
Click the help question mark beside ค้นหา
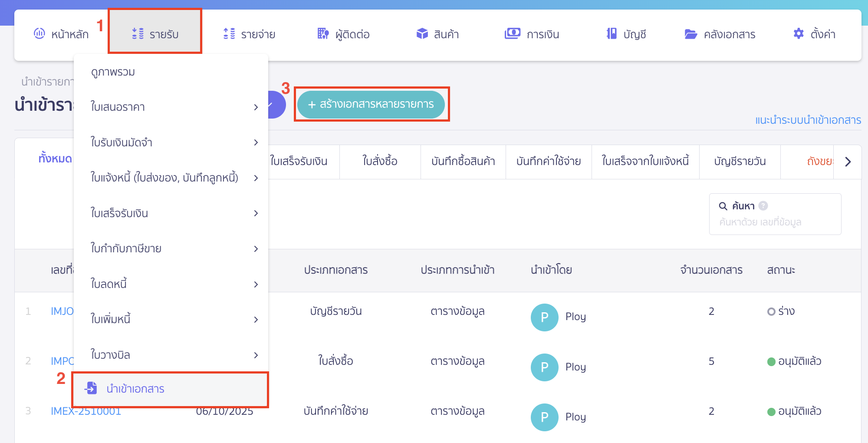[x=764, y=205]
